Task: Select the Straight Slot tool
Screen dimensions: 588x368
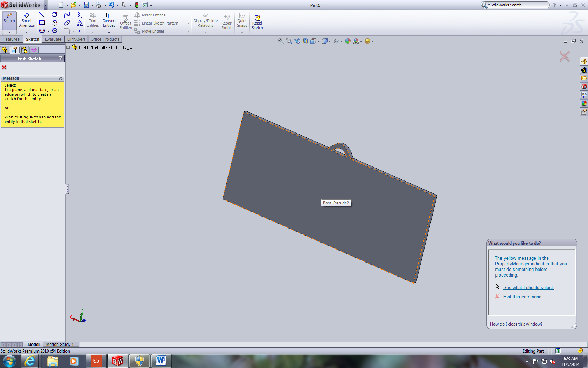Action: (x=42, y=31)
